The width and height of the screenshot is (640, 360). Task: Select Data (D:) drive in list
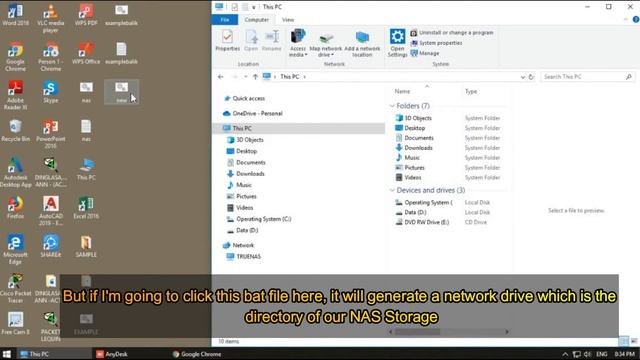(x=411, y=212)
